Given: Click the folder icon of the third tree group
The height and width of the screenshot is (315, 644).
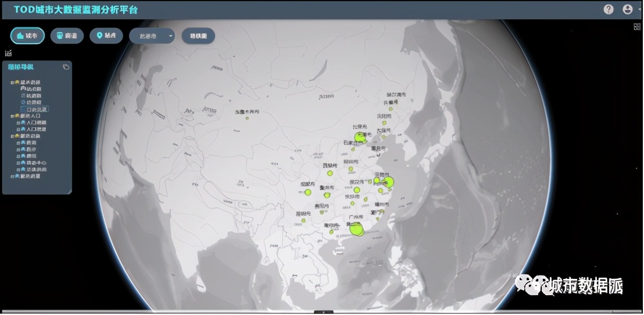Looking at the screenshot, I should [x=17, y=136].
